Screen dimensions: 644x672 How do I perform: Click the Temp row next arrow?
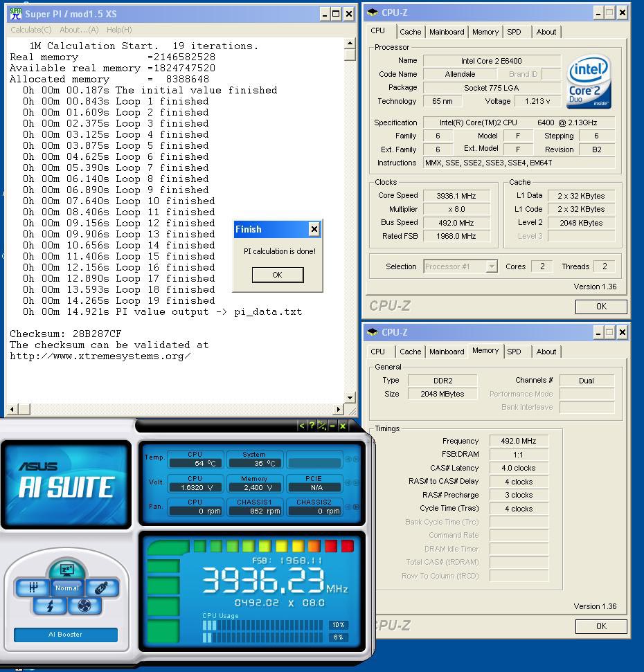point(356,459)
